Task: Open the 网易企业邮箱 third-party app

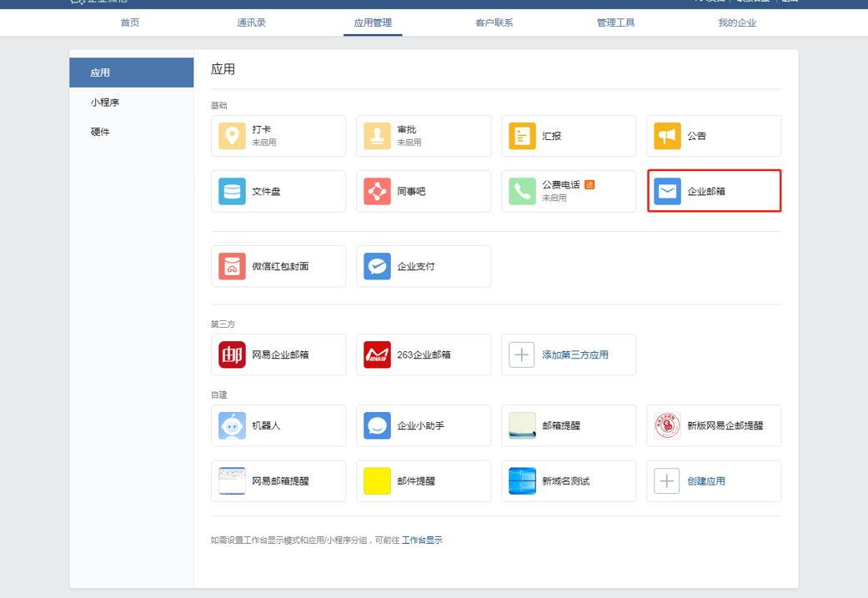Action: click(x=232, y=354)
